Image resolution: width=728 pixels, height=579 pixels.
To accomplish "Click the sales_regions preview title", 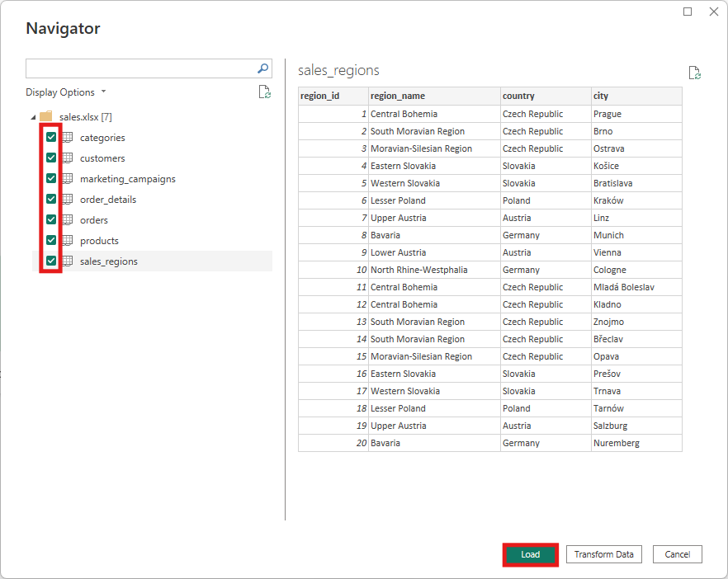I will [x=338, y=71].
